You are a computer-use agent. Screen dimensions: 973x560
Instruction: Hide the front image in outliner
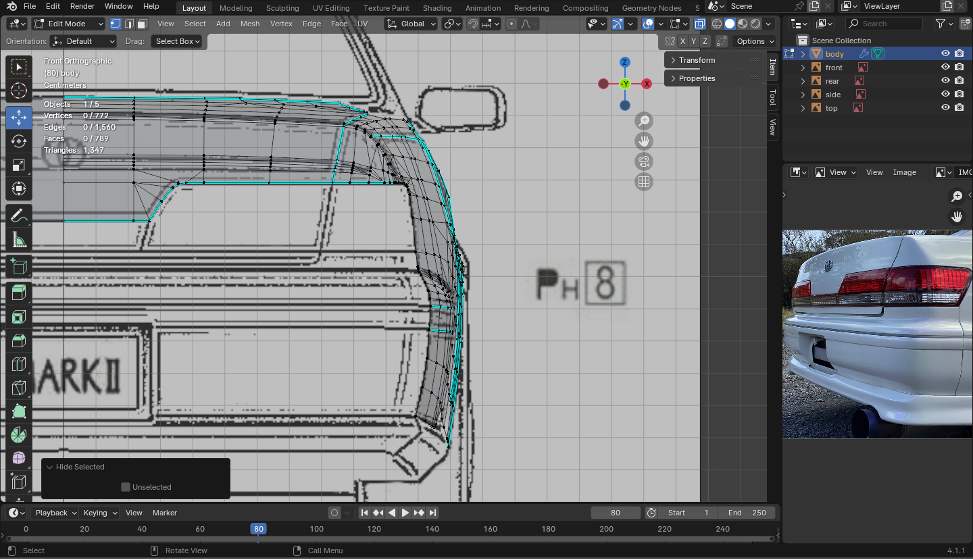pos(945,68)
